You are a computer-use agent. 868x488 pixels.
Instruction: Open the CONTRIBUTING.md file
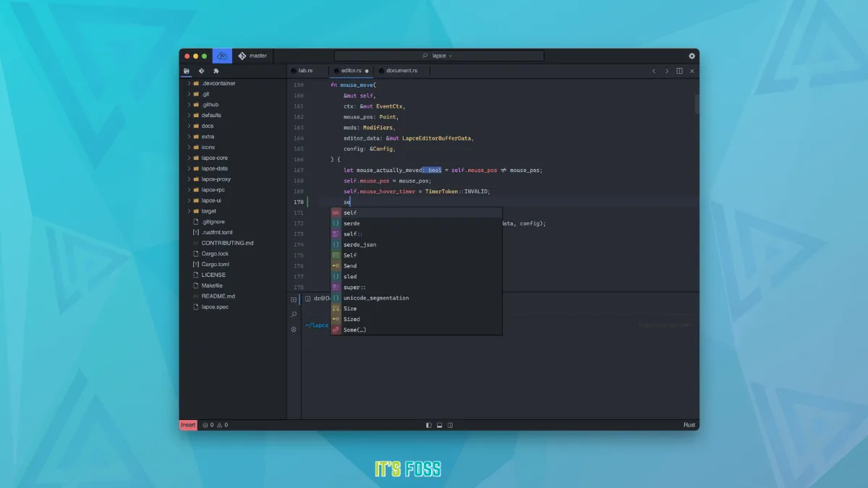tap(233, 243)
